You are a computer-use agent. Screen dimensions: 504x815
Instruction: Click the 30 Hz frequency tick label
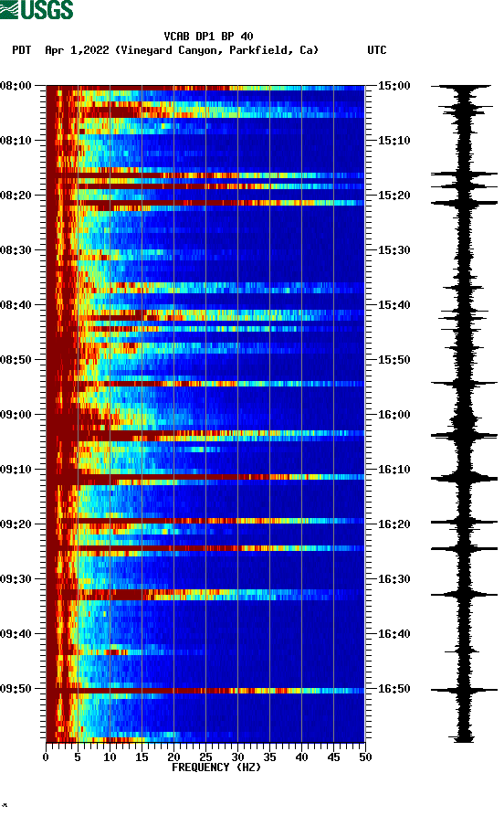(x=237, y=757)
